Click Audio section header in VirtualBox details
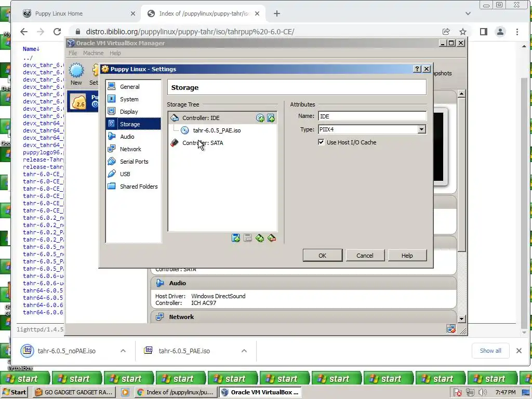The image size is (532, 399). click(x=303, y=283)
